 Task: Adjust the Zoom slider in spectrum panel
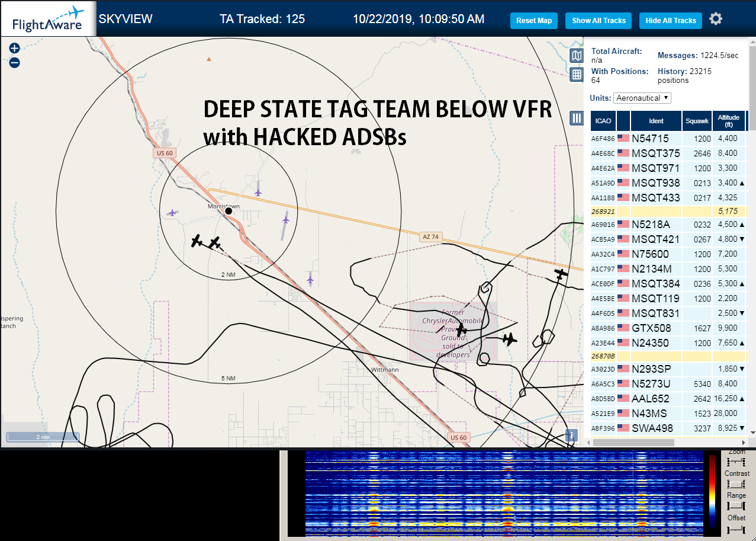click(736, 461)
